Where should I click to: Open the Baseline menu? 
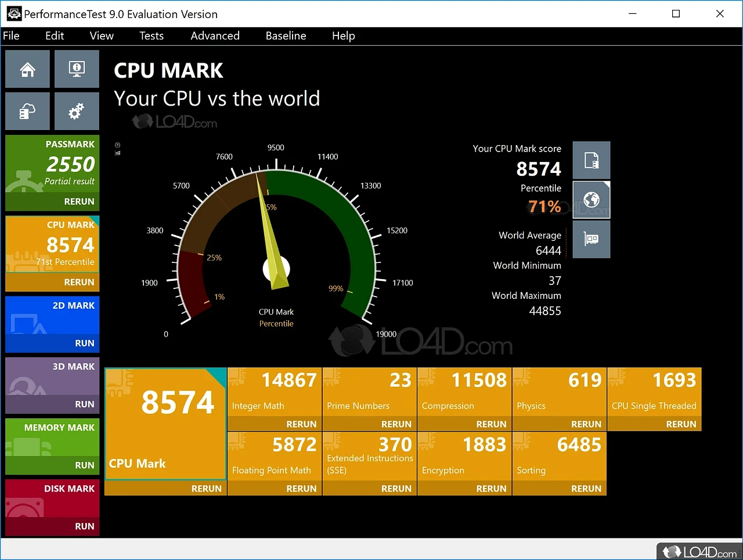286,36
